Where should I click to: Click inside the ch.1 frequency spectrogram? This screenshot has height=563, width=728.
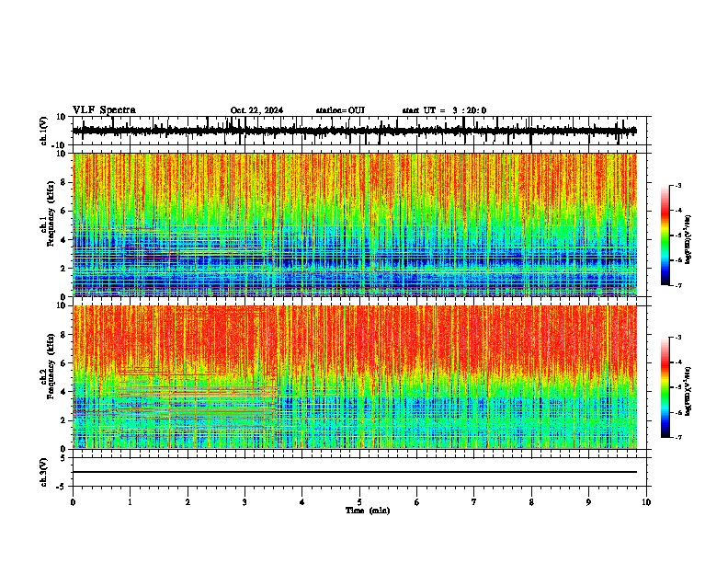click(x=355, y=224)
